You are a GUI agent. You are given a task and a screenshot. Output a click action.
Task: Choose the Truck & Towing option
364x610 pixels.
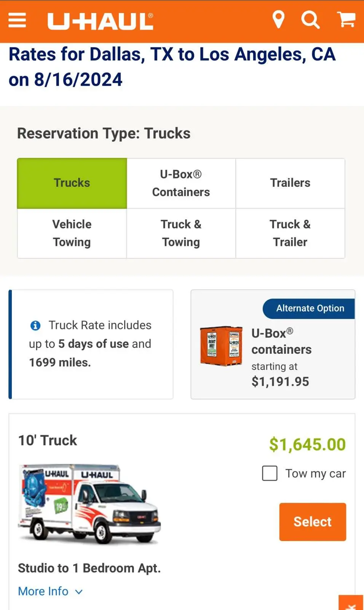tap(181, 233)
